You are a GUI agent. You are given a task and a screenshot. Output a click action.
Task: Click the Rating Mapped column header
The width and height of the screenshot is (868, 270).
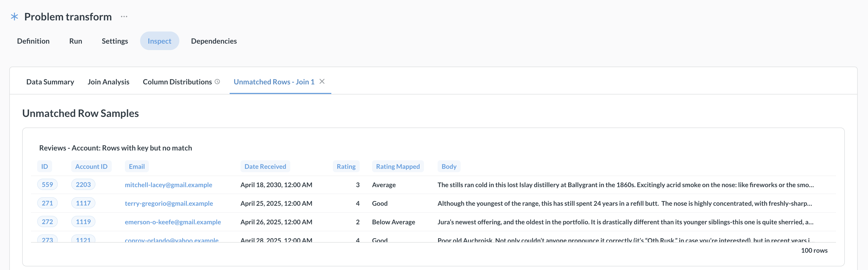coord(398,166)
